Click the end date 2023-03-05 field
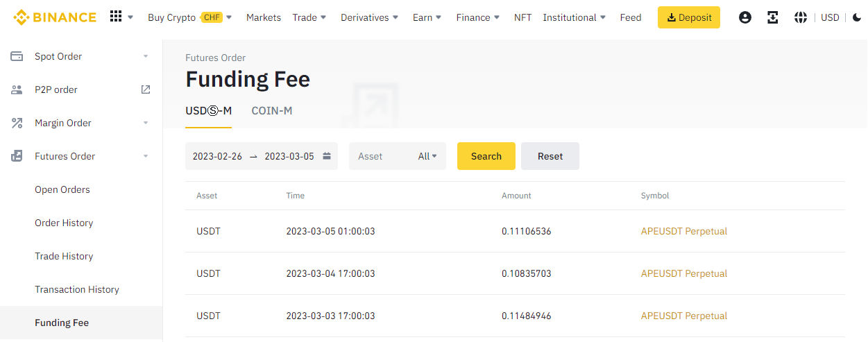This screenshot has height=342, width=868. click(289, 156)
